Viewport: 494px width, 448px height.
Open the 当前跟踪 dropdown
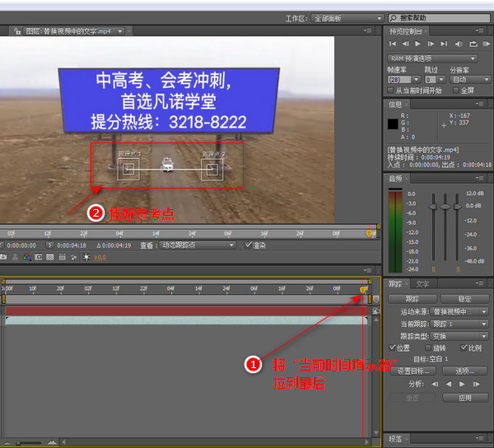(x=459, y=324)
